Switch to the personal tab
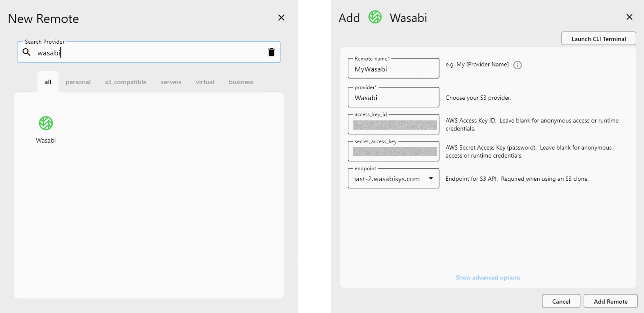This screenshot has width=644, height=313. (78, 82)
